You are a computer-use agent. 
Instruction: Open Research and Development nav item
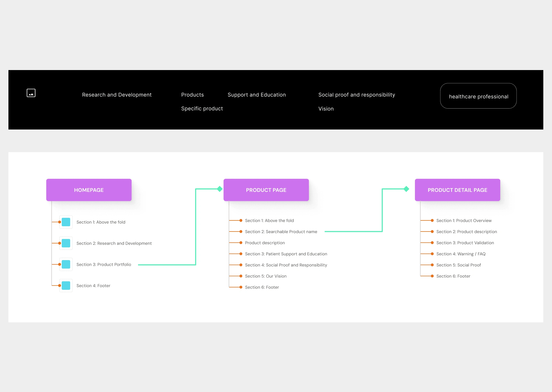[117, 95]
